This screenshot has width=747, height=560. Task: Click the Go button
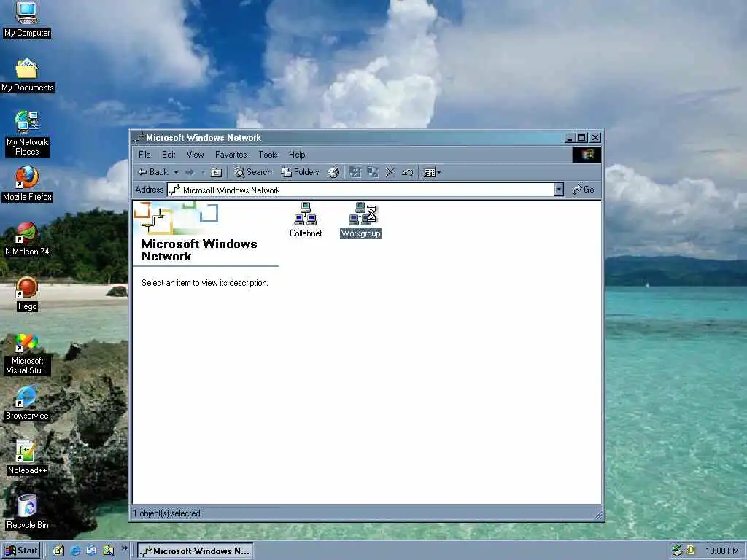584,190
